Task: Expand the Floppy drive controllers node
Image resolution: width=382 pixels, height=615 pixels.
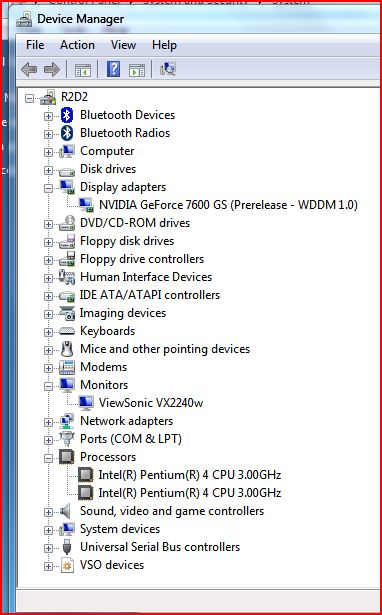Action: pyautogui.click(x=48, y=260)
